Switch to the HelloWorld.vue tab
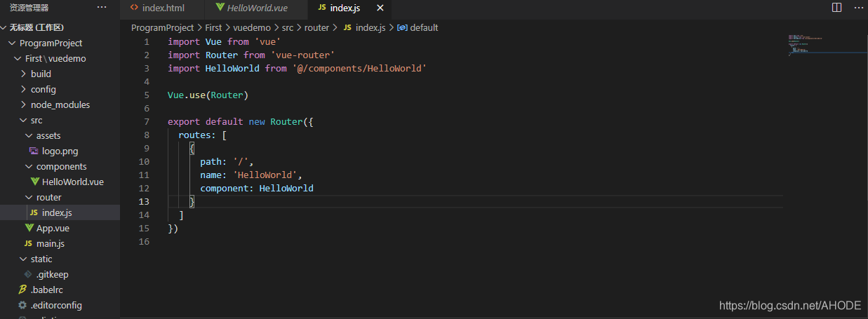Viewport: 868px width, 319px height. 256,8
